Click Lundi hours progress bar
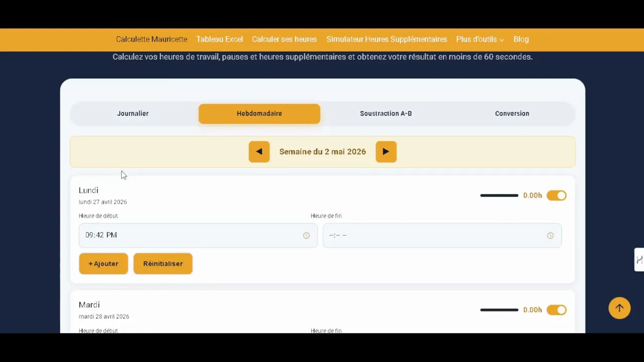The width and height of the screenshot is (644, 362). (499, 196)
